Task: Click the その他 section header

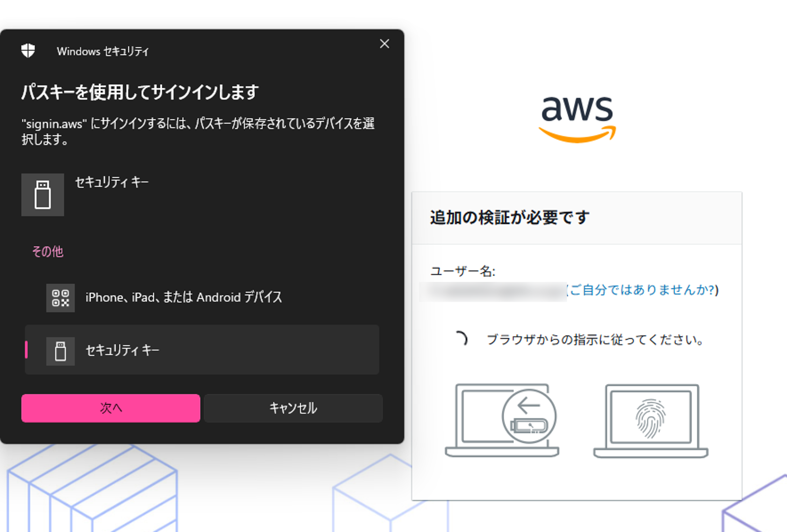Action: pos(48,252)
